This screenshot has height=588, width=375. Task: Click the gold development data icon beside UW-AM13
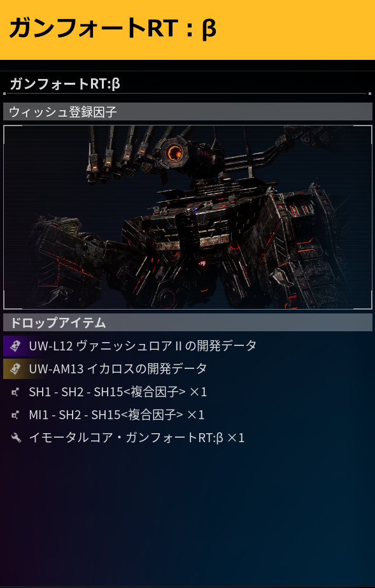point(15,369)
